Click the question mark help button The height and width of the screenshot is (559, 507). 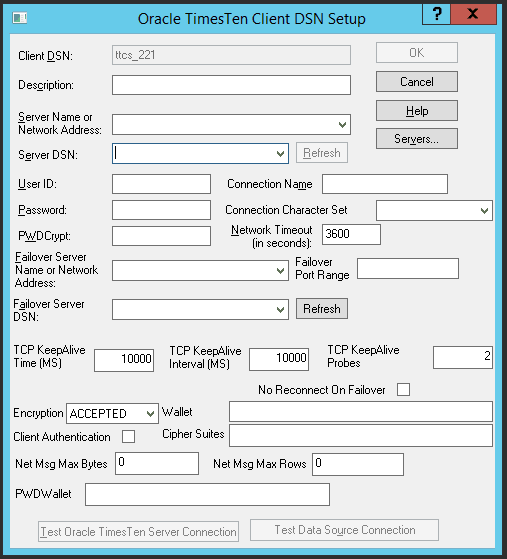click(436, 14)
